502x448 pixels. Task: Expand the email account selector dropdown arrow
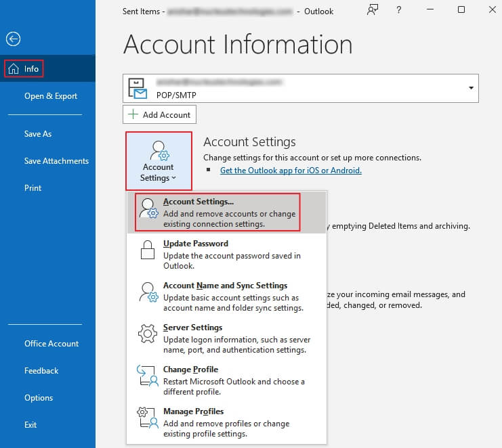click(471, 88)
